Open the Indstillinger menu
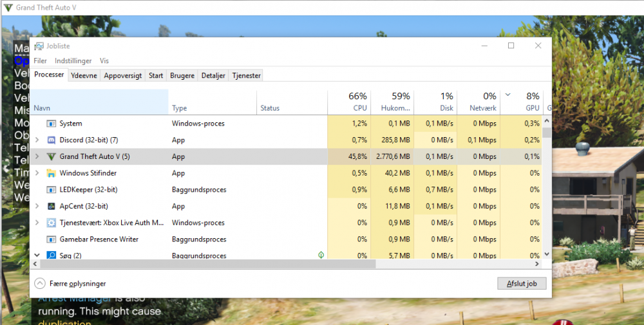This screenshot has width=644, height=325. click(73, 60)
